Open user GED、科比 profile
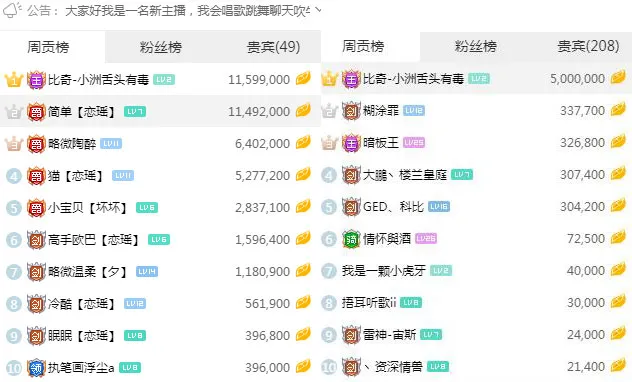Screen dimensions: 632x382 (x=393, y=207)
